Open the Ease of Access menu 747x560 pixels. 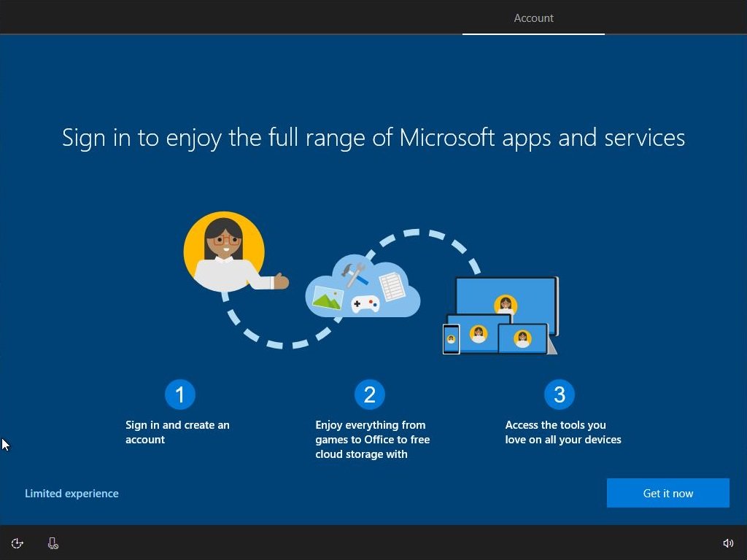pyautogui.click(x=17, y=542)
